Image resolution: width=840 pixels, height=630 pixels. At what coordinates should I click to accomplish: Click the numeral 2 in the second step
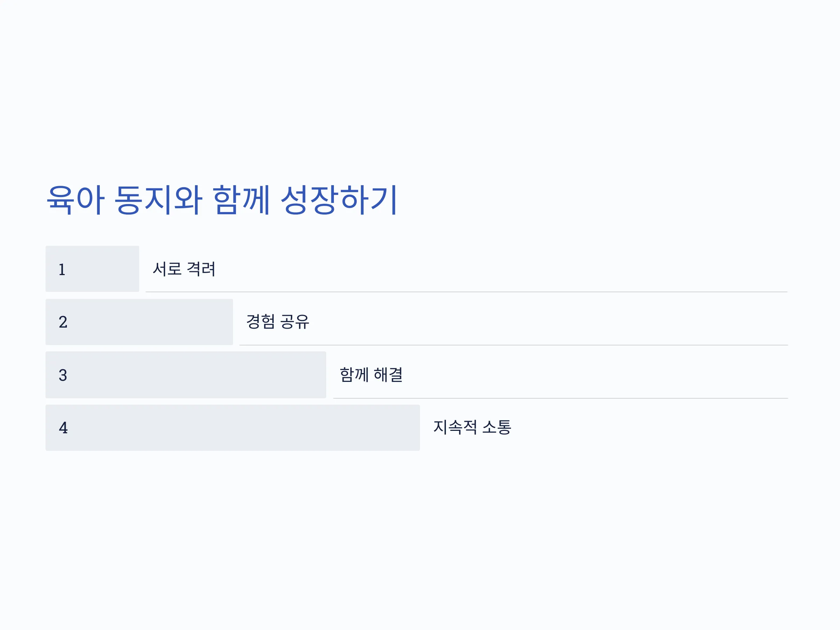click(63, 322)
